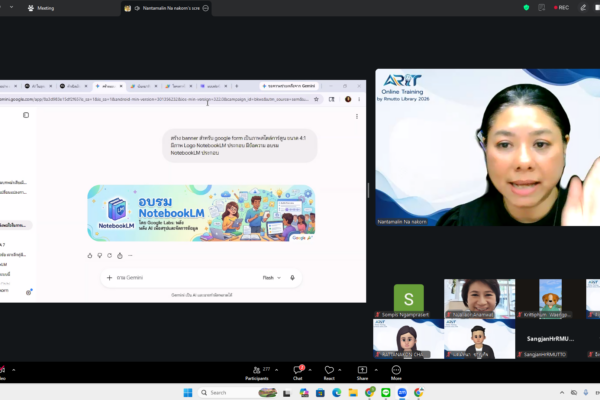The height and width of the screenshot is (400, 600).
Task: Click the highlighted chat in Gemini sidebar
Action: [15, 225]
